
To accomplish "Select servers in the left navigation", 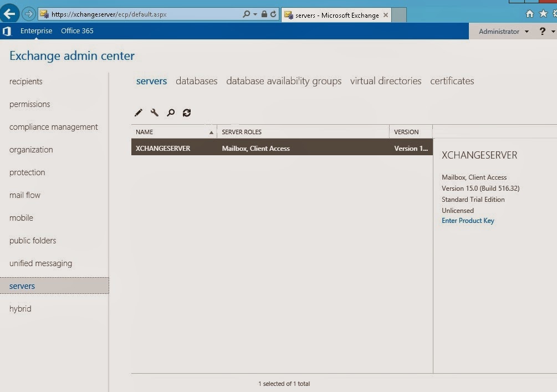I will [x=54, y=286].
